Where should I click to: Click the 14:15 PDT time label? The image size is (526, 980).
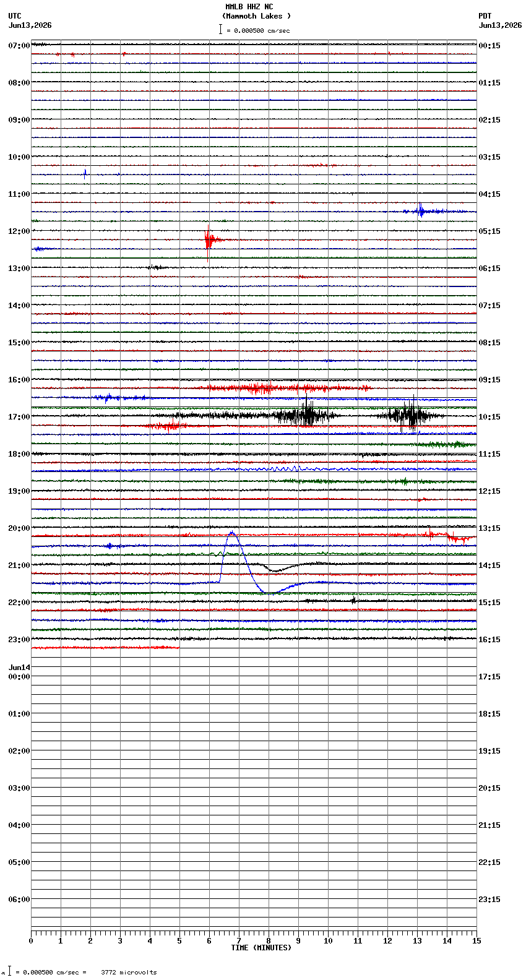pyautogui.click(x=489, y=565)
